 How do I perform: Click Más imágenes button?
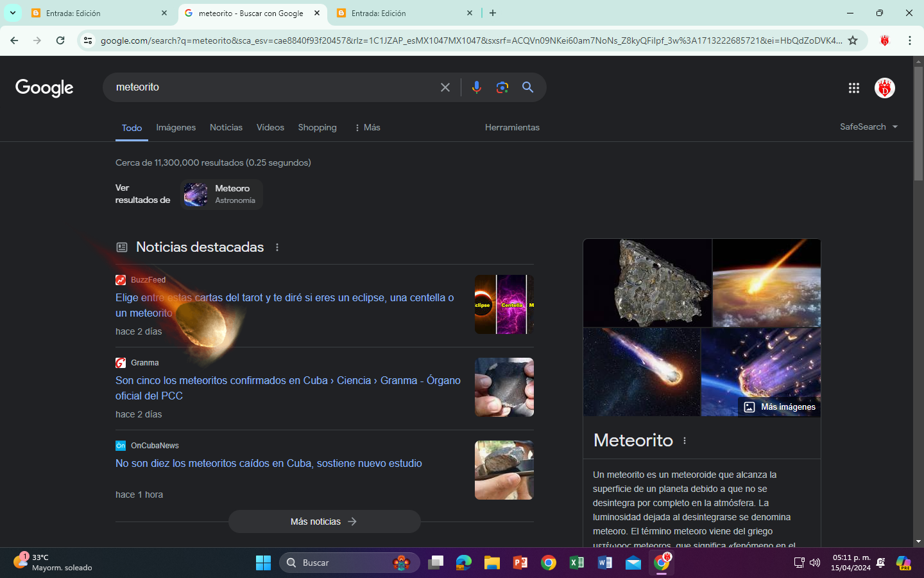pyautogui.click(x=780, y=407)
